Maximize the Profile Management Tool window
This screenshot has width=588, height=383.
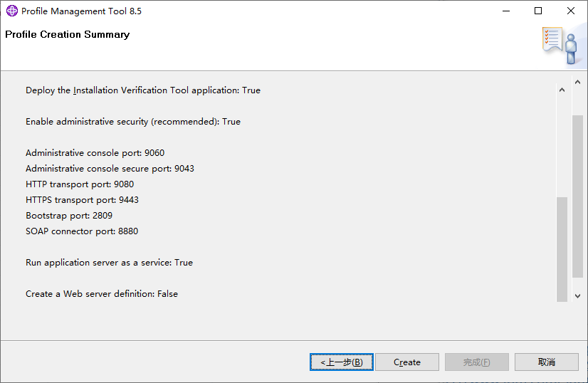pos(538,11)
